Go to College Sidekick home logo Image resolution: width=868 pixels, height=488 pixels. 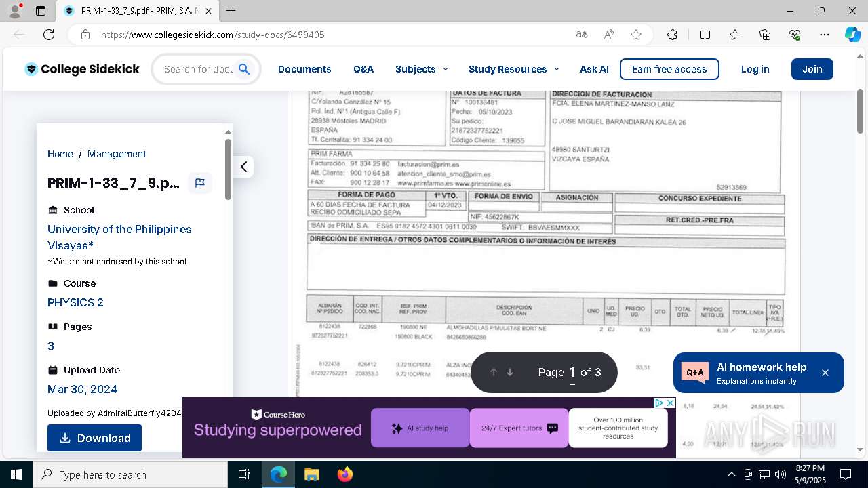tap(82, 69)
